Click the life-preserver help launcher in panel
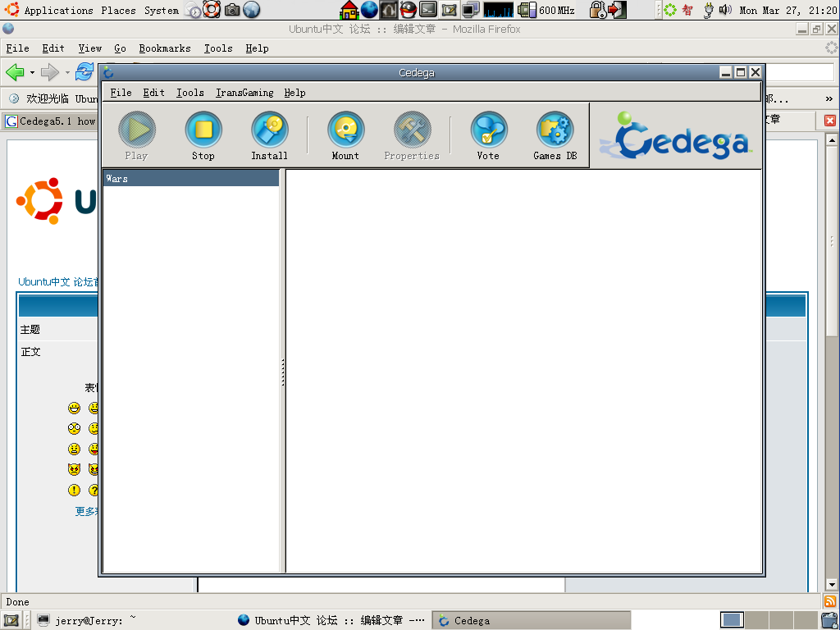Viewport: 840px width, 630px height. [212, 10]
